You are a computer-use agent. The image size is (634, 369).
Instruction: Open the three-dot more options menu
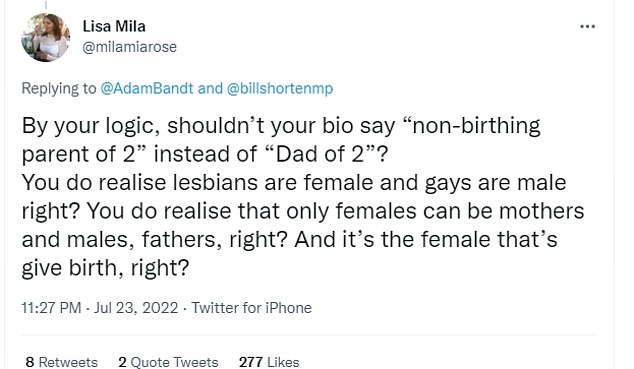coord(587,27)
